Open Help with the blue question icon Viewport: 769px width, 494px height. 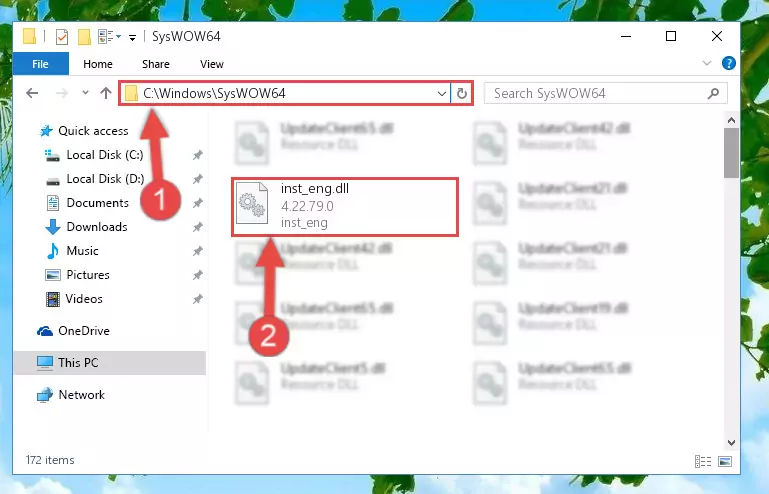728,63
